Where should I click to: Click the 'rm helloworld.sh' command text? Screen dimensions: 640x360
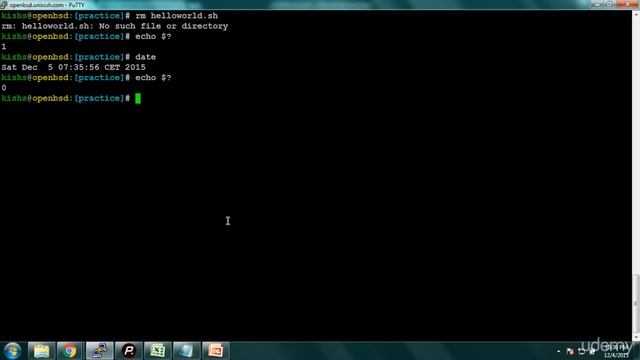176,16
